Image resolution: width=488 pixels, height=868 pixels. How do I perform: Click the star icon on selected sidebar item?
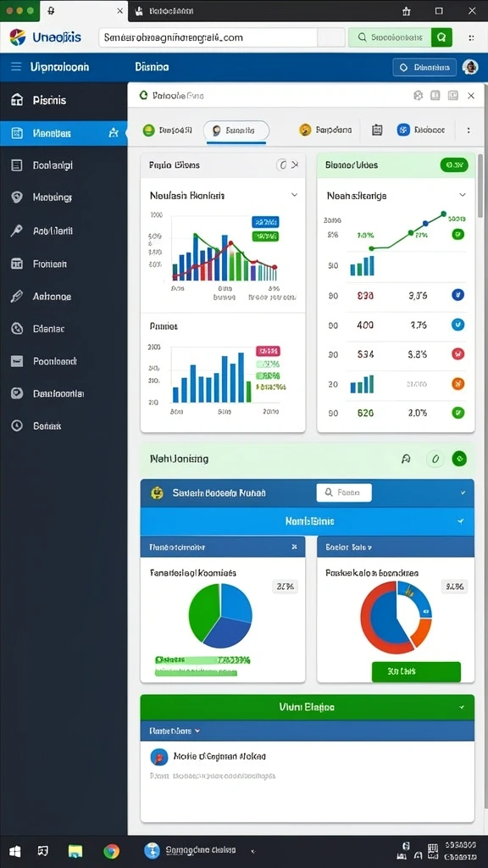pos(114,133)
